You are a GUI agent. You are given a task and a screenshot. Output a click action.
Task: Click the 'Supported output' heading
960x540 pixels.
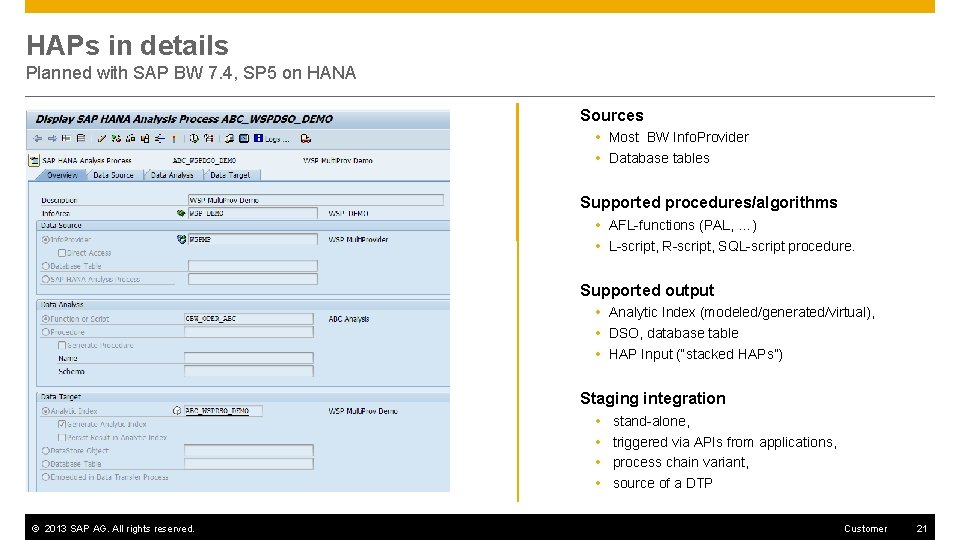pos(647,290)
